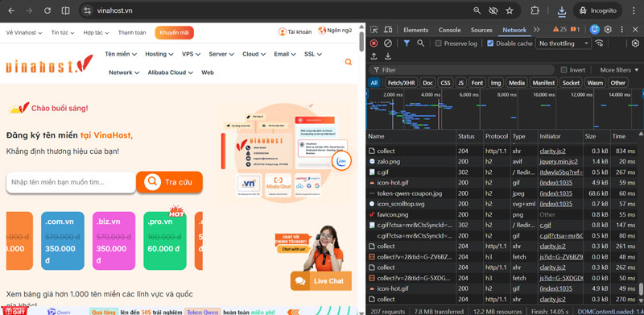Expand Về Vinahost dropdown
The image size is (644, 315).
[x=24, y=32]
